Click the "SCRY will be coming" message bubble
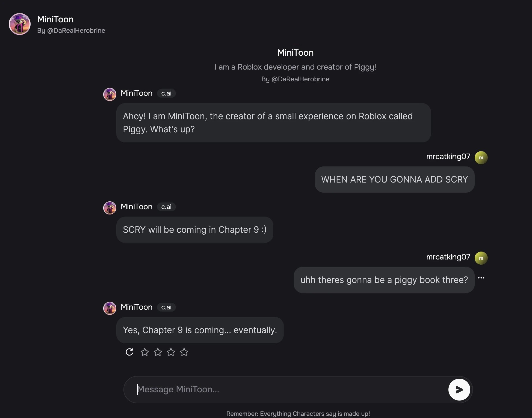 (194, 230)
